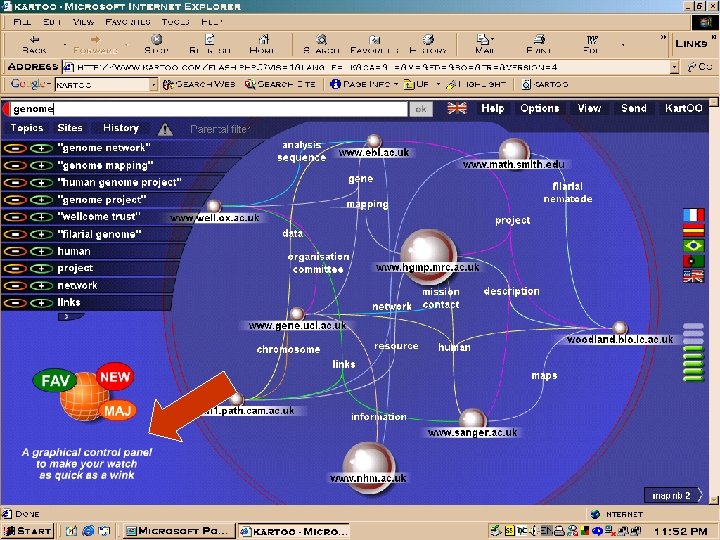The width and height of the screenshot is (720, 540).
Task: Select the www.sanger.ac.uk site sphere
Action: (x=472, y=419)
